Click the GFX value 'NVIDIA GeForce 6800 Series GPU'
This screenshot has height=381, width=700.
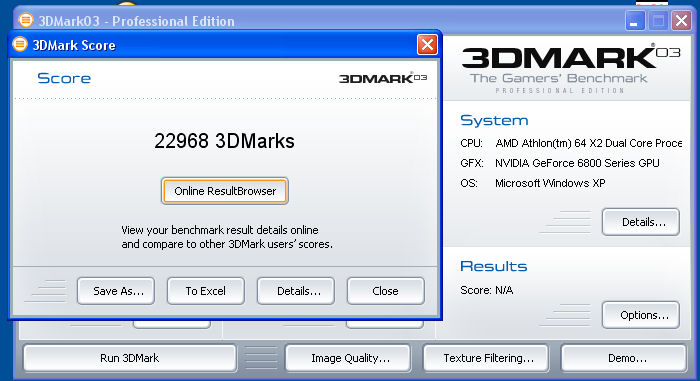tap(577, 163)
